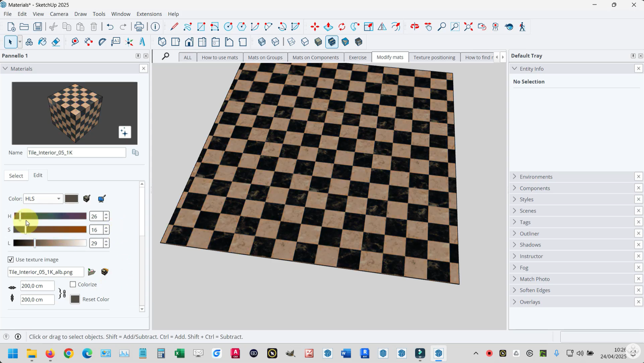This screenshot has height=363, width=644.
Task: Expand the Components panel
Action: (x=534, y=188)
